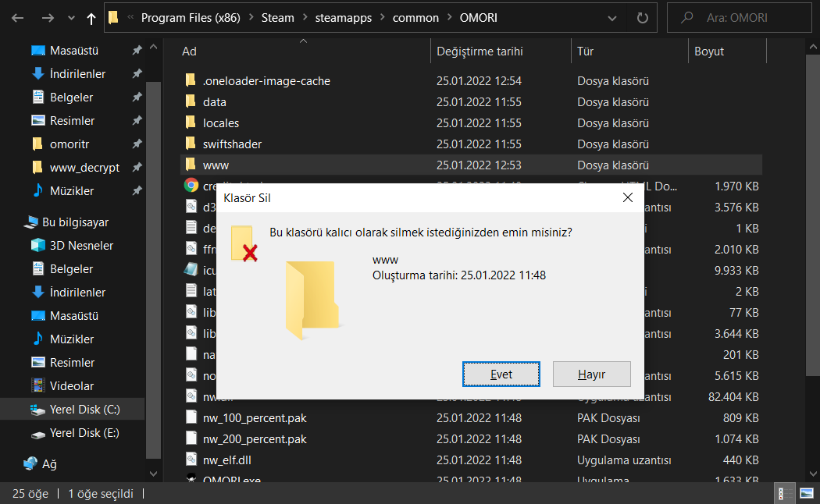This screenshot has width=820, height=504.
Task: Click Steam in the address path
Action: (x=278, y=18)
